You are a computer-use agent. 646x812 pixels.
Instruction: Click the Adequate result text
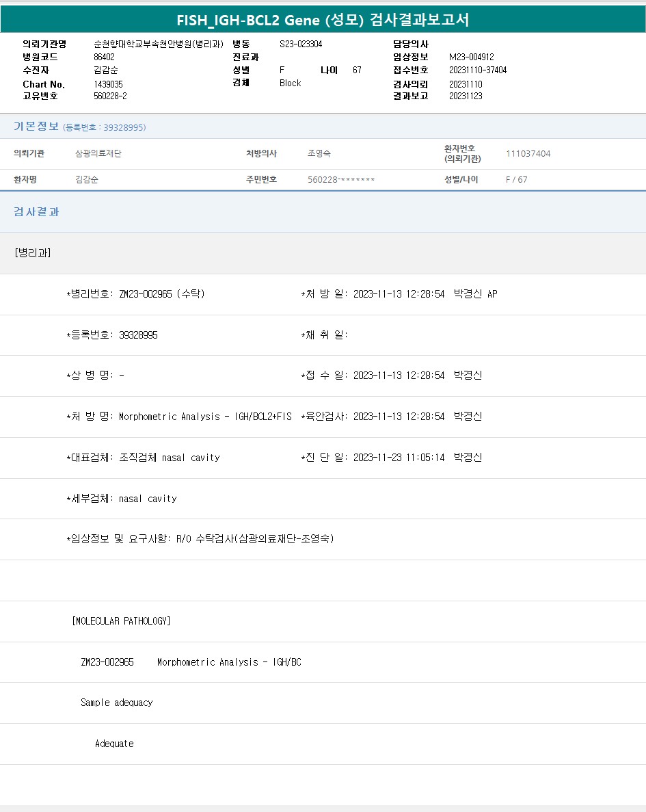click(114, 744)
